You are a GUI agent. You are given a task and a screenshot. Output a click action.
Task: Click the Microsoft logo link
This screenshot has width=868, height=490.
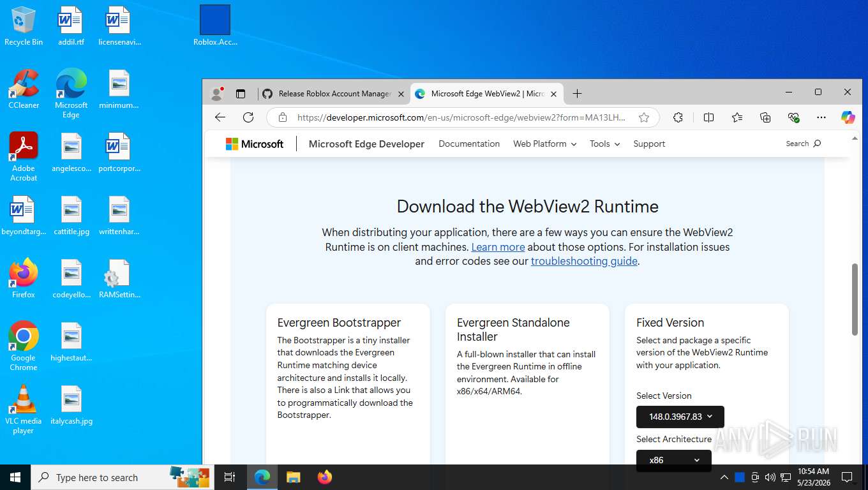click(x=255, y=144)
